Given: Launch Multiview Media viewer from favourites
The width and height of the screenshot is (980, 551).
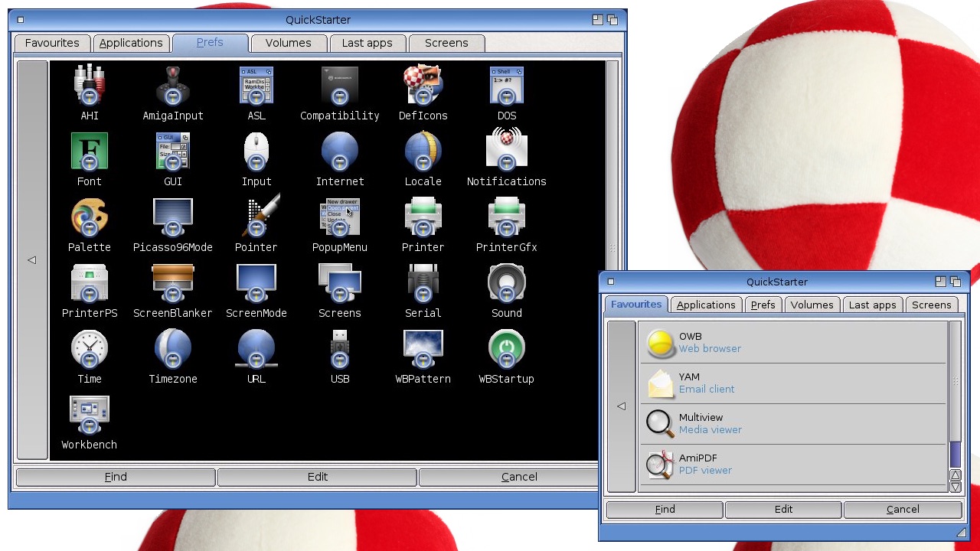Looking at the screenshot, I should [793, 424].
